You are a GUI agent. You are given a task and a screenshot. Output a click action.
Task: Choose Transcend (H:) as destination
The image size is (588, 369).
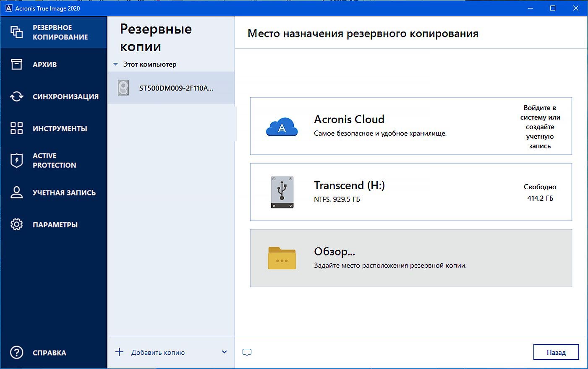click(411, 192)
